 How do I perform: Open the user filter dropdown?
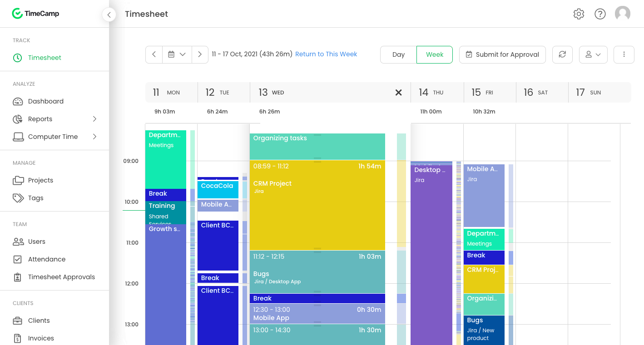[x=593, y=54]
